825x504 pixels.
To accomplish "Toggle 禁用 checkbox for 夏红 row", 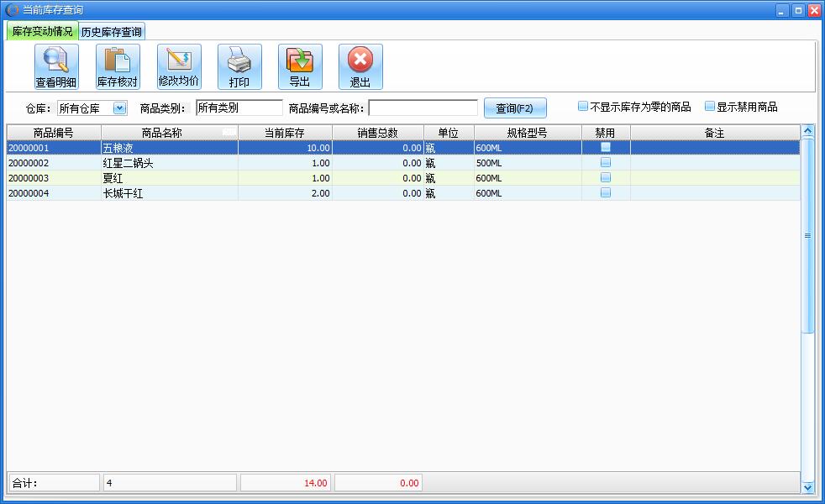I will 606,178.
